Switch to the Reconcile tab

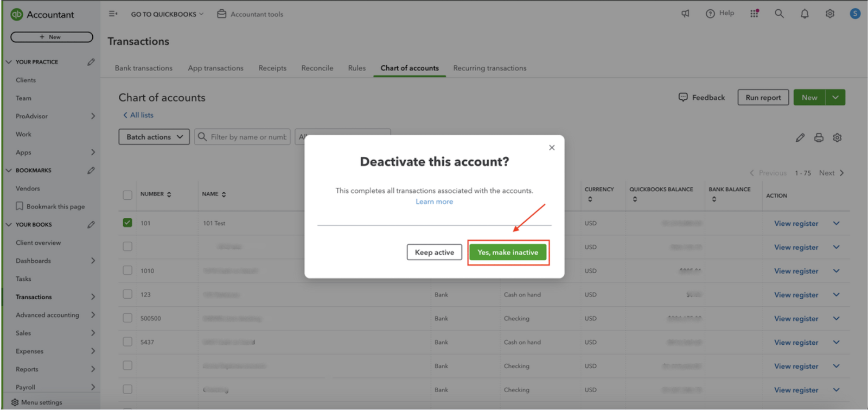(x=317, y=68)
